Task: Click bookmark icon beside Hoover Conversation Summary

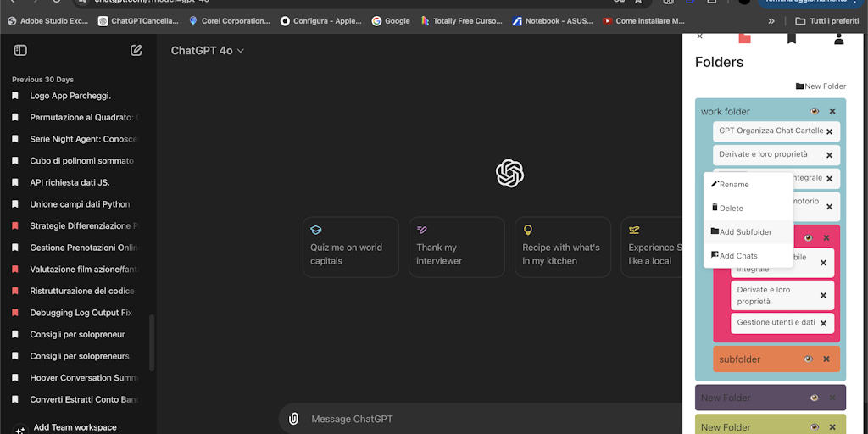Action: pos(15,377)
